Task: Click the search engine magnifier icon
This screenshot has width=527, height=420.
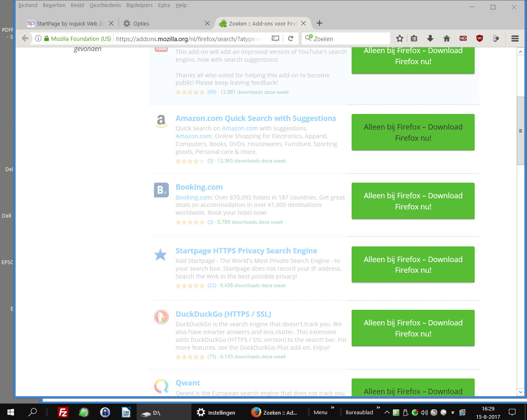Action: tap(308, 38)
